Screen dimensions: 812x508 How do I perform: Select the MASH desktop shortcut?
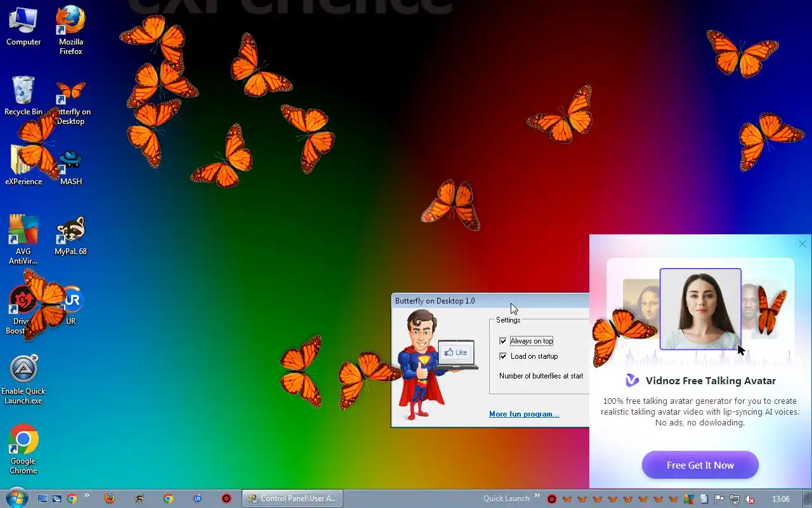pos(71,166)
